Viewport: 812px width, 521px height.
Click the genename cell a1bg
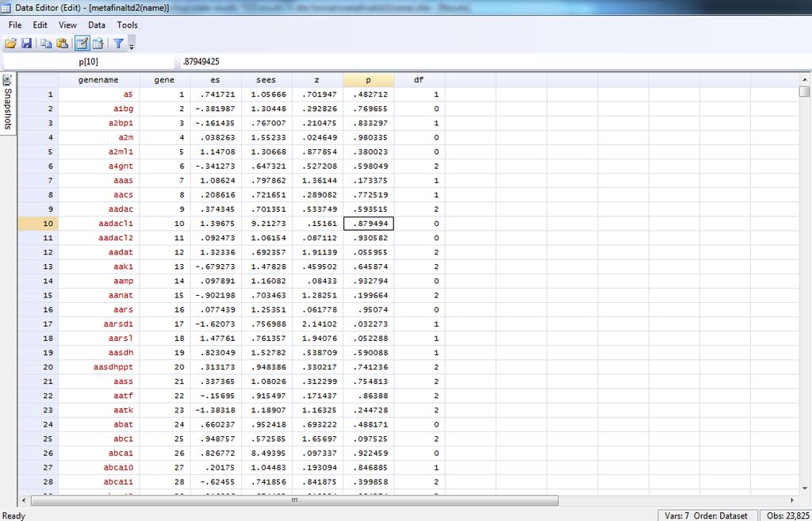(99, 109)
